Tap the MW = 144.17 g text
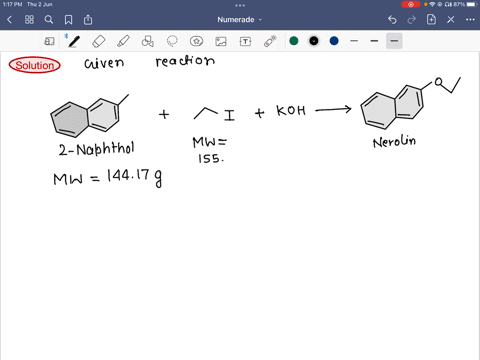The height and width of the screenshot is (360, 480). point(108,177)
